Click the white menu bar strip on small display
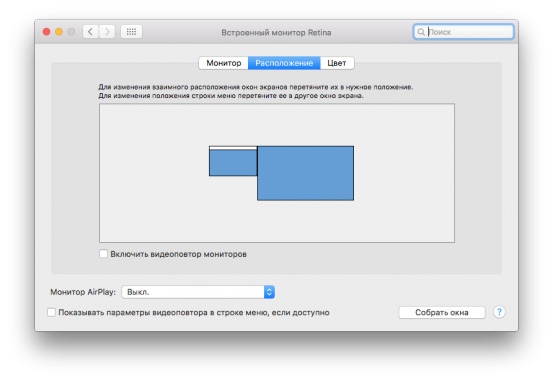 [x=233, y=148]
